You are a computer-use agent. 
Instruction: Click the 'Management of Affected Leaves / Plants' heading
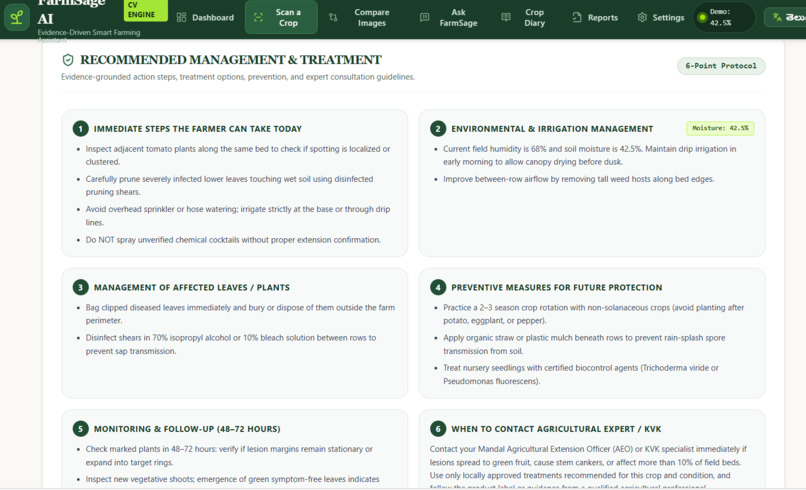pos(192,287)
